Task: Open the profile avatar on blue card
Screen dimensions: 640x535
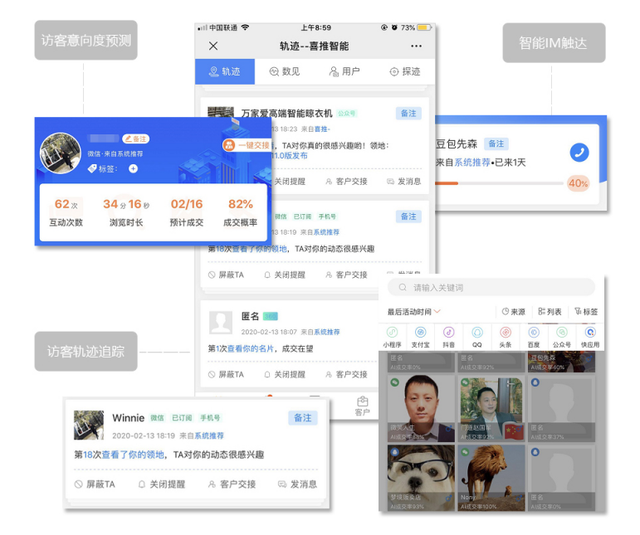Action: [60, 153]
